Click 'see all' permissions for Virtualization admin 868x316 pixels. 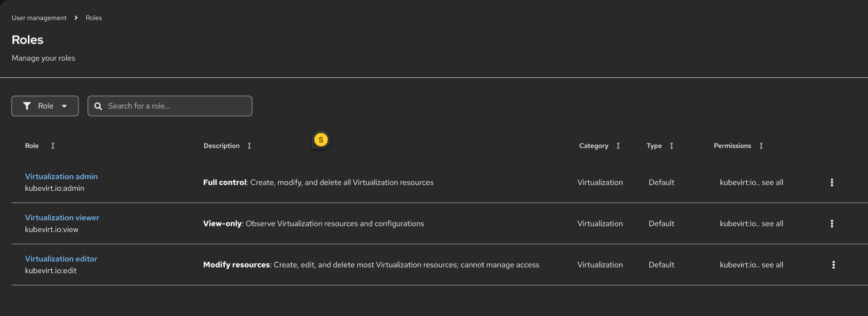772,182
